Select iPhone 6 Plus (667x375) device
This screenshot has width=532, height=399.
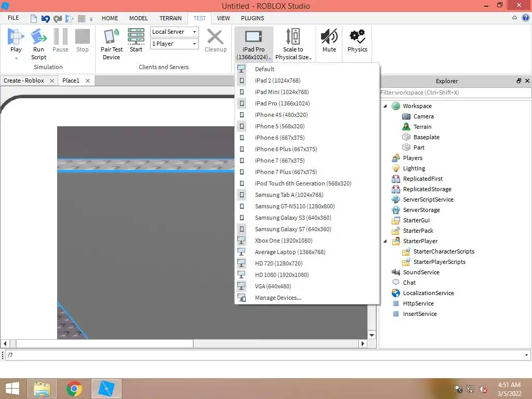pyautogui.click(x=307, y=149)
